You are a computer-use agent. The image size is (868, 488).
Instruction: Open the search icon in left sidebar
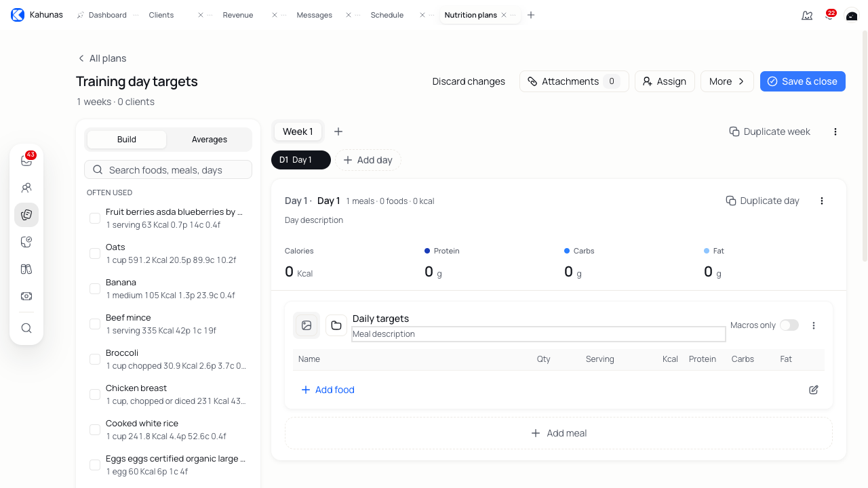pyautogui.click(x=26, y=328)
